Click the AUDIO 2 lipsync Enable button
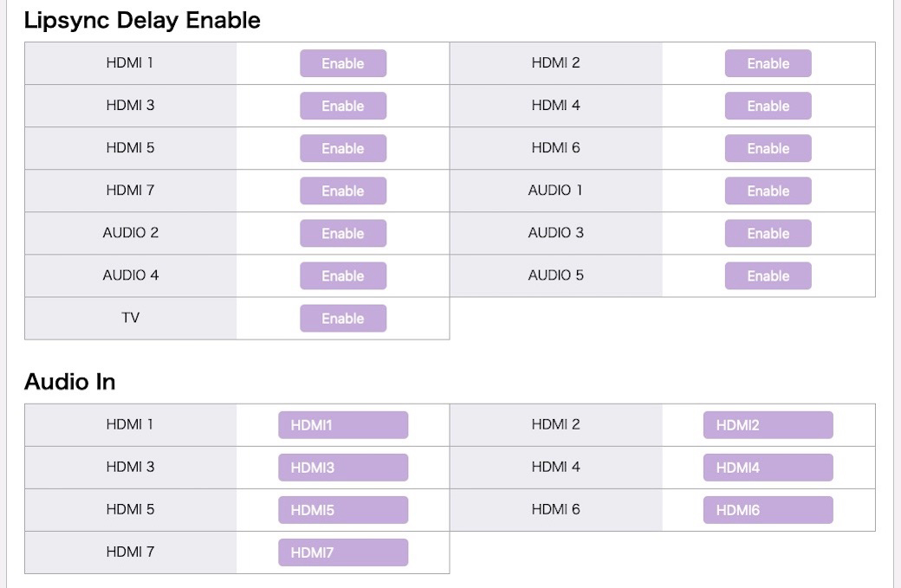 [343, 233]
